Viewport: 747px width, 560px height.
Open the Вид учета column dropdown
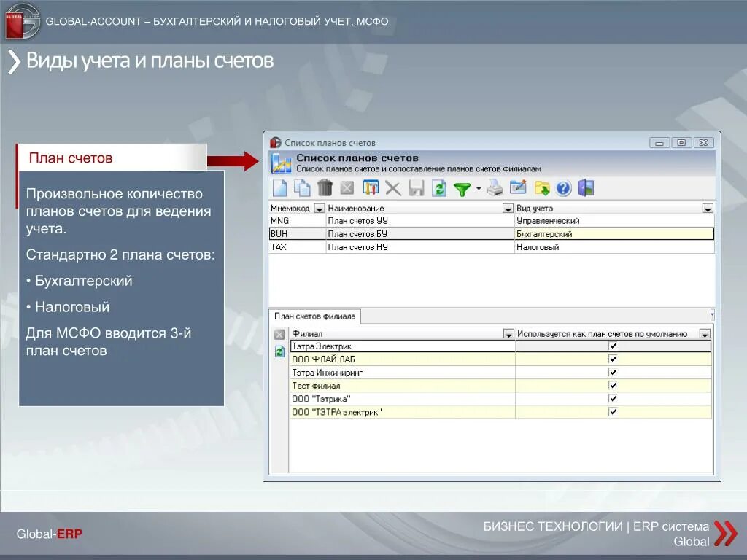pyautogui.click(x=708, y=209)
